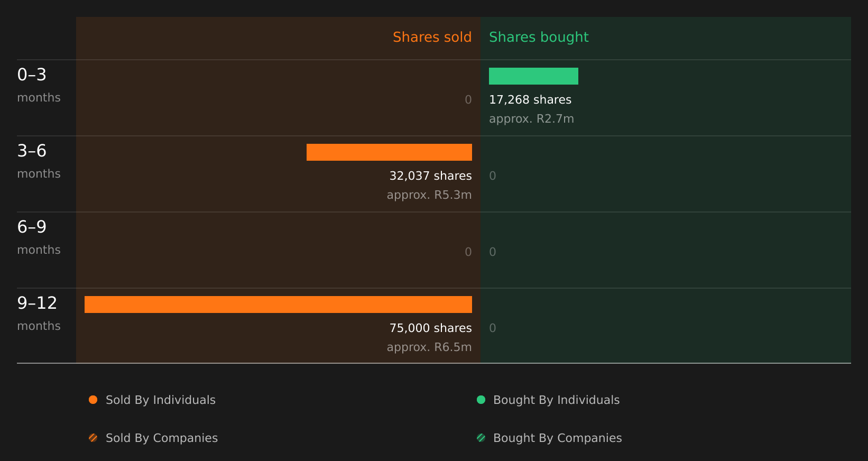This screenshot has width=868, height=461.
Task: Click the green 0–3 months bought bar
Action: click(533, 76)
